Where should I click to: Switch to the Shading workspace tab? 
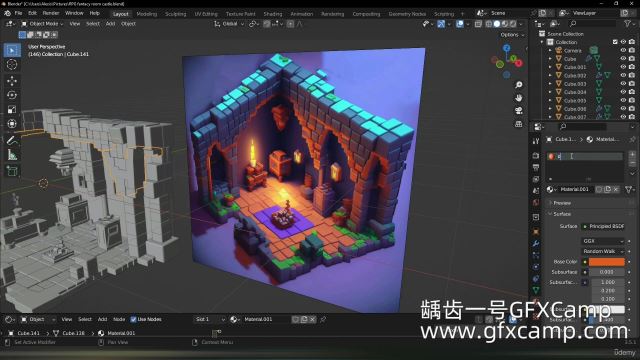click(273, 14)
